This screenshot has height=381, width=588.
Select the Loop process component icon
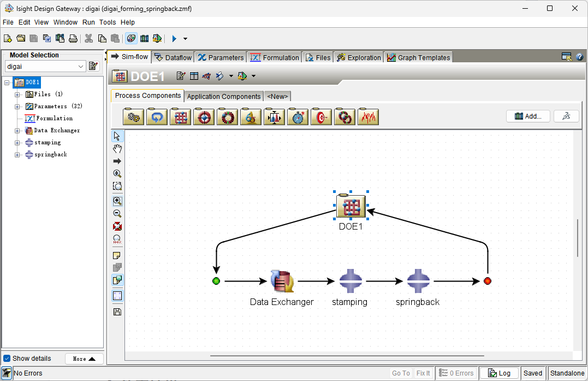pos(157,117)
